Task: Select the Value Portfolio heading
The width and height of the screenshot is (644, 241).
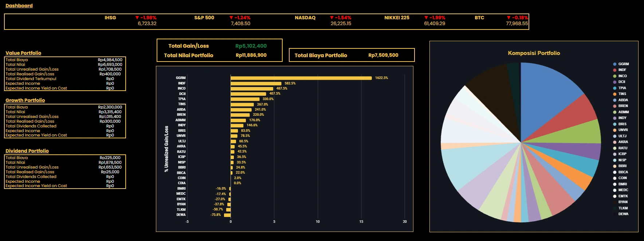Action: click(23, 53)
